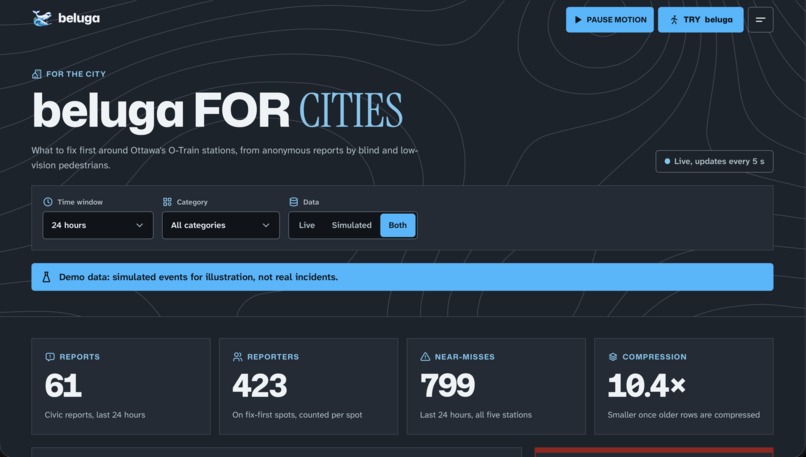Click the beluga wordmark in header
The height and width of the screenshot is (457, 806).
point(79,19)
